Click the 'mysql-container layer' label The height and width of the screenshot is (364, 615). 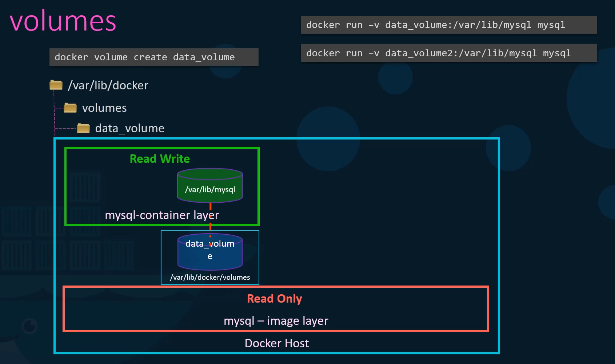[x=162, y=215]
